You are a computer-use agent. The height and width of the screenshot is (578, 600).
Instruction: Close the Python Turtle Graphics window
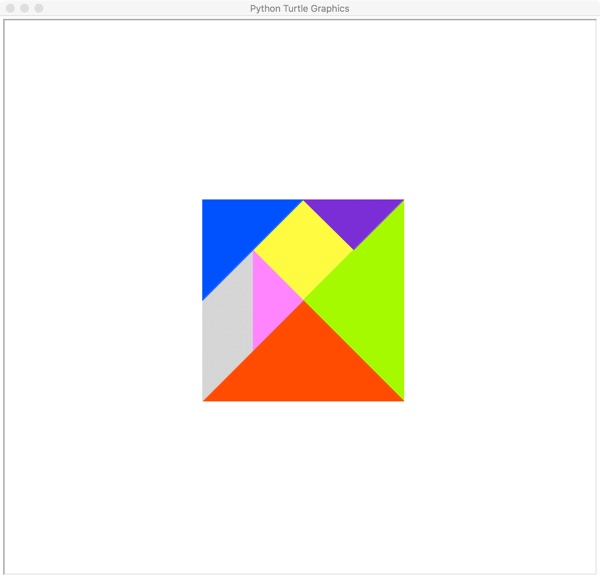click(x=10, y=8)
